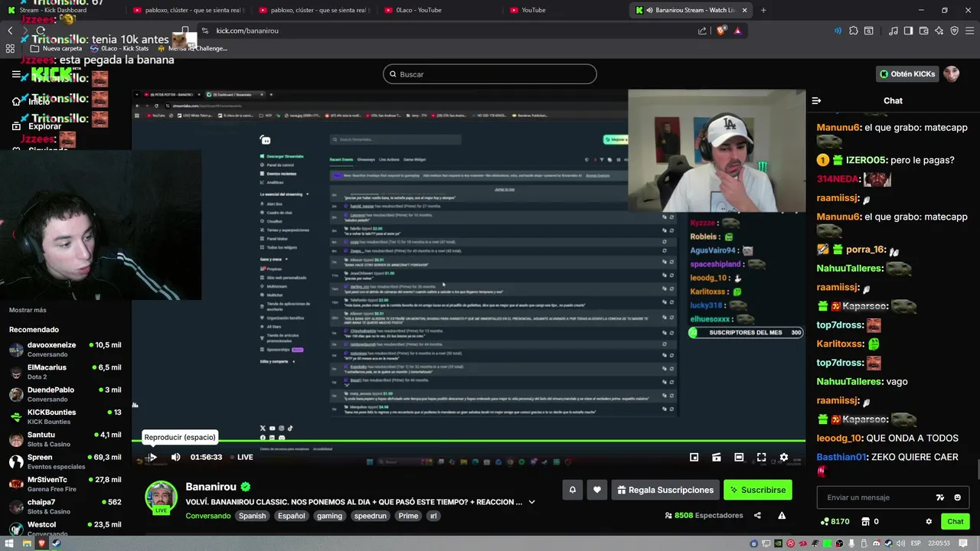Enable notifications bell for Bananirou

(x=572, y=490)
